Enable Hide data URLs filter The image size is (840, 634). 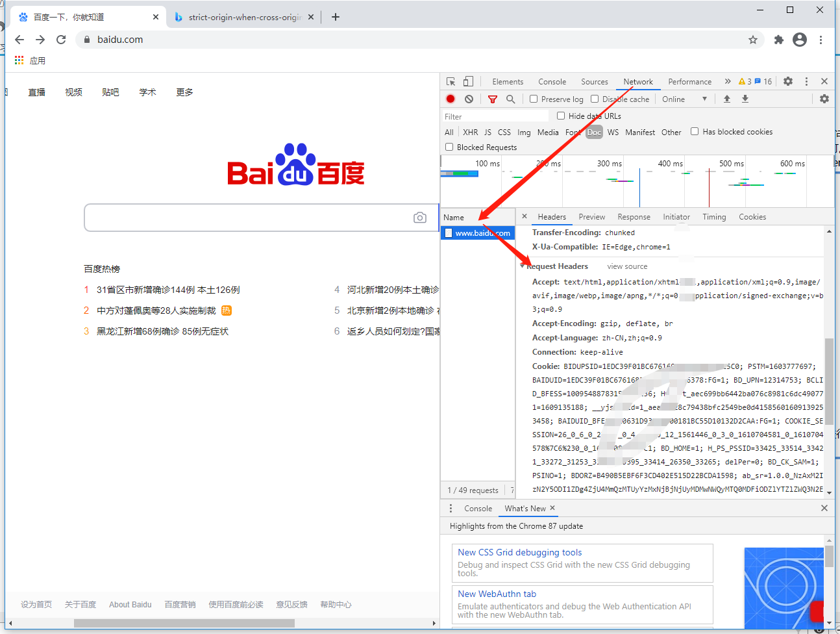pyautogui.click(x=560, y=115)
